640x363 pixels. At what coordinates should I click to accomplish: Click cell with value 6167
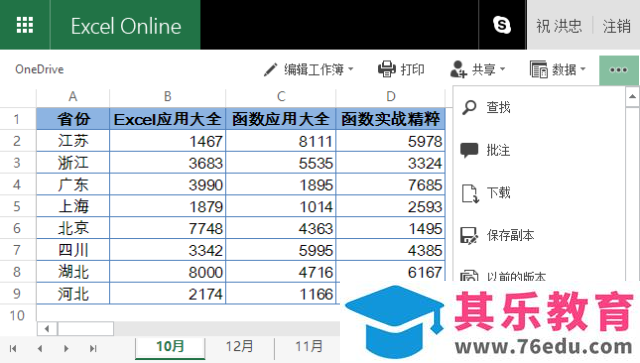click(x=391, y=271)
